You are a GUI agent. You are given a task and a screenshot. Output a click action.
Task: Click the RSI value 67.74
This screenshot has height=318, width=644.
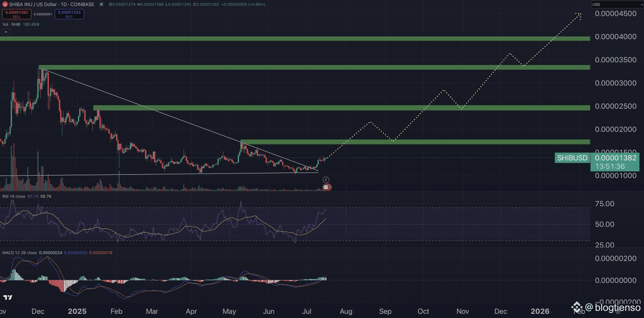[33, 196]
